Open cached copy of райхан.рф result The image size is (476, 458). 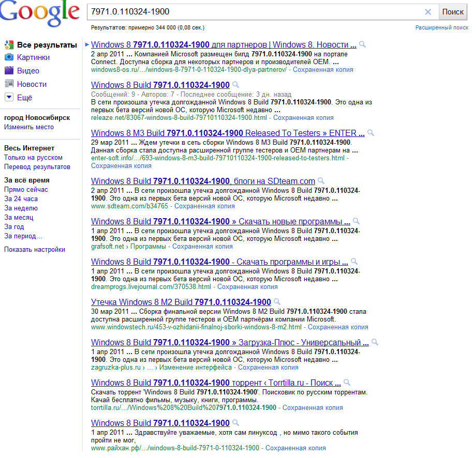pos(295,448)
